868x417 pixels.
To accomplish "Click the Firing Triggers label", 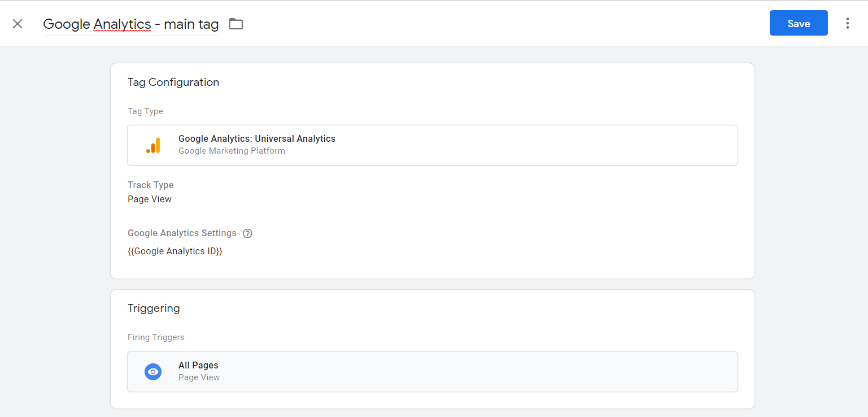I will coord(156,337).
